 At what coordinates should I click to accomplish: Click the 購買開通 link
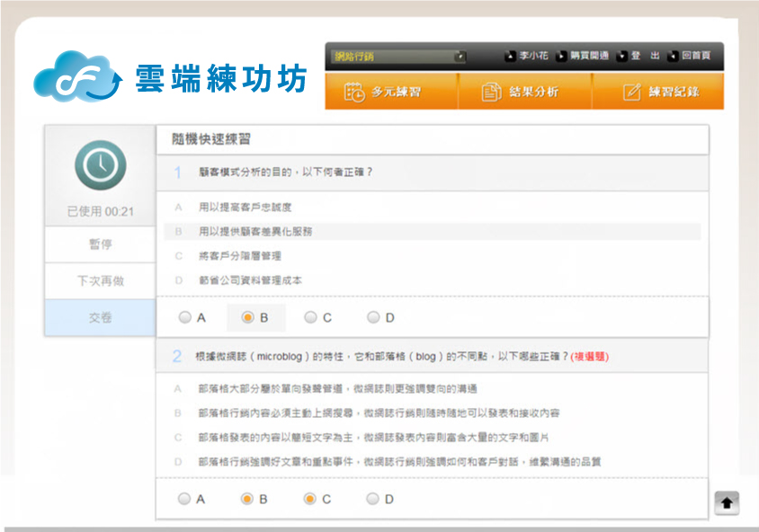pos(589,56)
